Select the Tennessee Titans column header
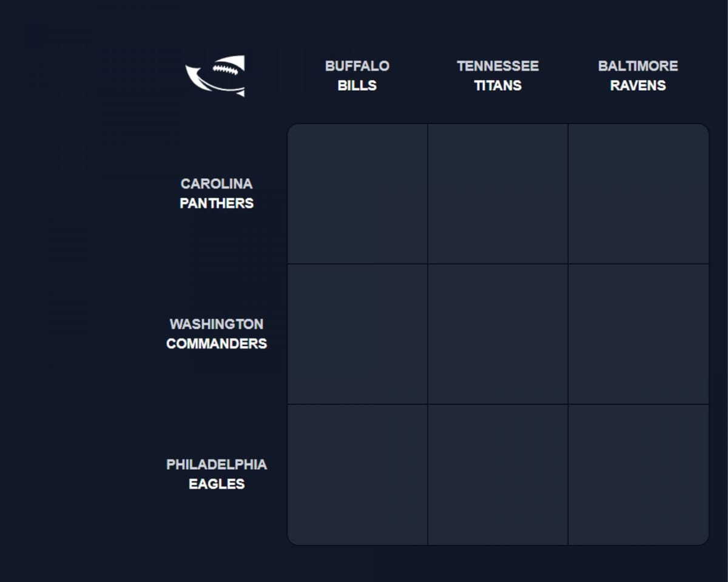 click(498, 76)
